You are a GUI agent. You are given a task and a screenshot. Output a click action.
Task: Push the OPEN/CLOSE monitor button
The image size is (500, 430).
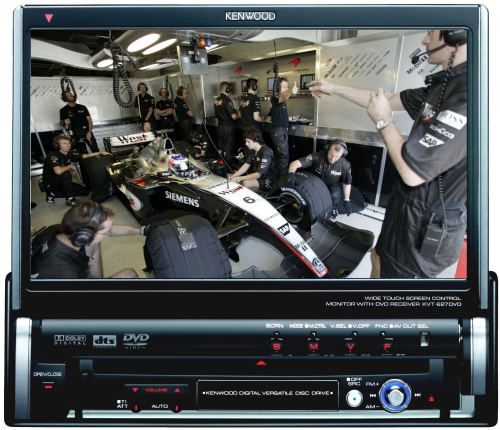point(48,386)
